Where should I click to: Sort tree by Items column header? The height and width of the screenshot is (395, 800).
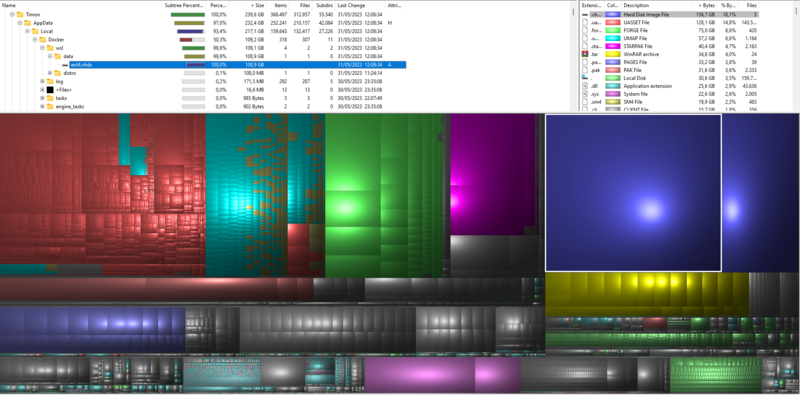(278, 5)
